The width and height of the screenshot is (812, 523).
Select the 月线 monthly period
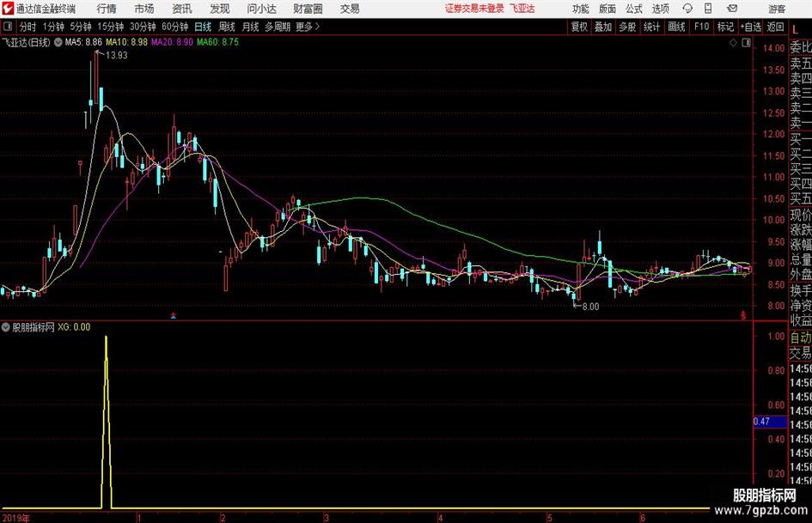click(x=250, y=27)
